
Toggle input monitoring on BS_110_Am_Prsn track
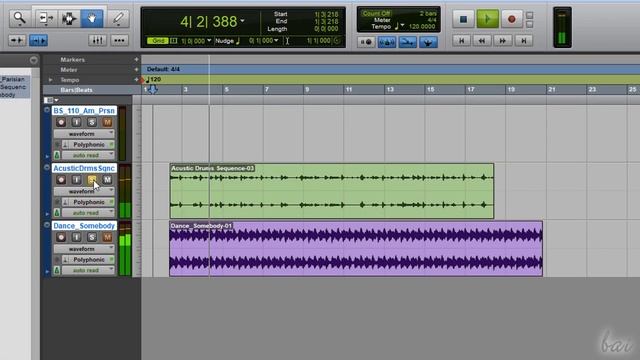tap(76, 122)
